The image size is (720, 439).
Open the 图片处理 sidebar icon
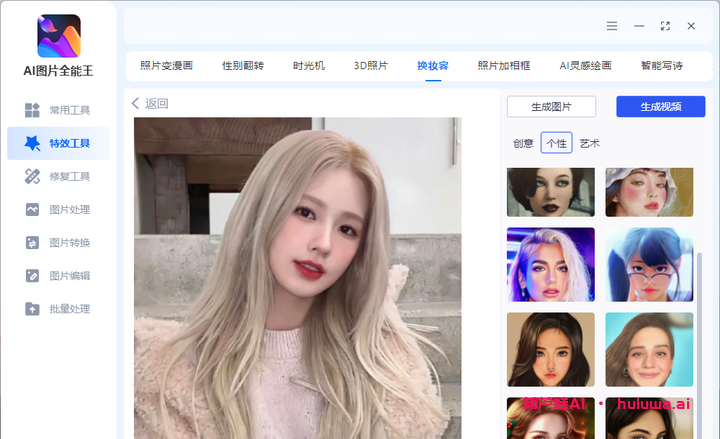pos(32,209)
